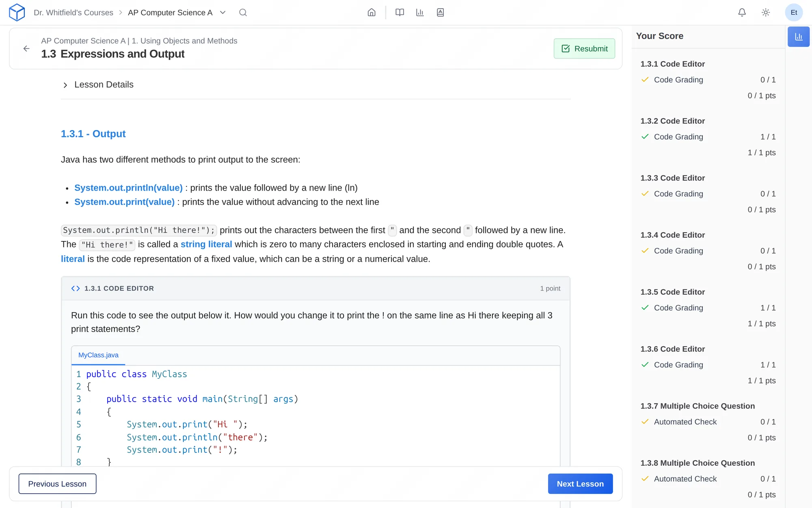
Task: Click the string literal link
Action: point(206,244)
